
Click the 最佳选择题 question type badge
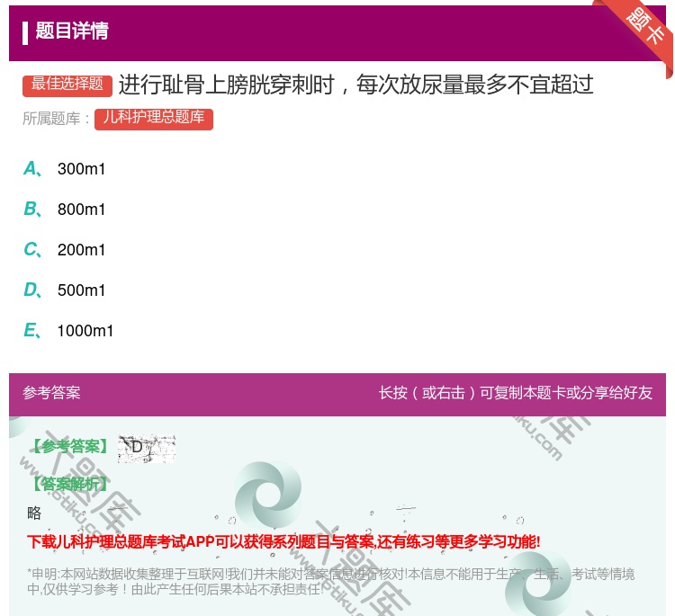67,85
